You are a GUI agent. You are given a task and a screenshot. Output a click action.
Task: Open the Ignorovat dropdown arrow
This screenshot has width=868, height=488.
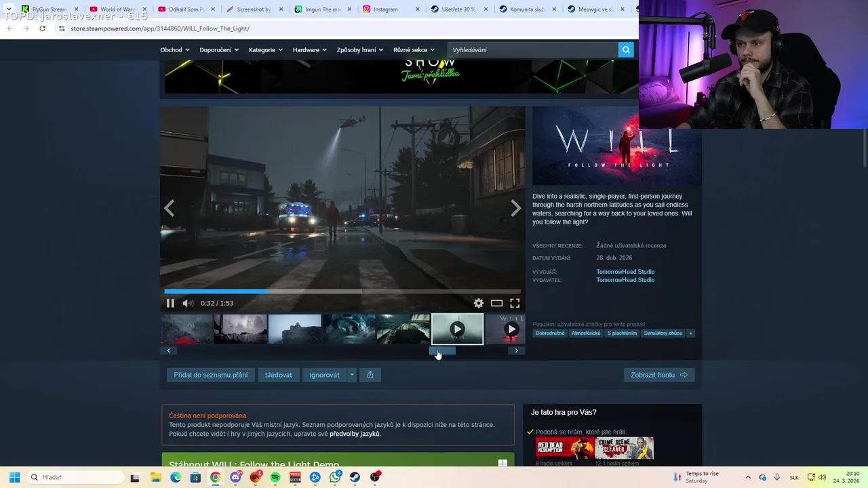(x=352, y=375)
